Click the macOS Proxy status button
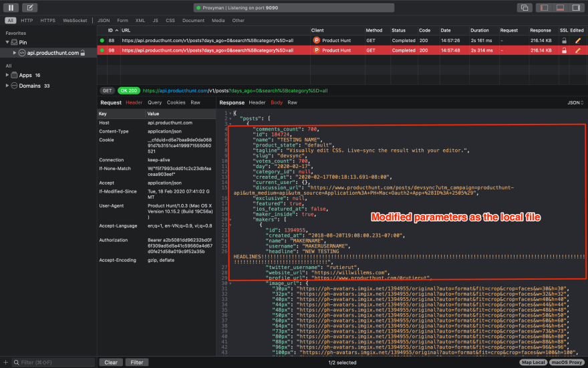The width and height of the screenshot is (588, 368). click(567, 363)
